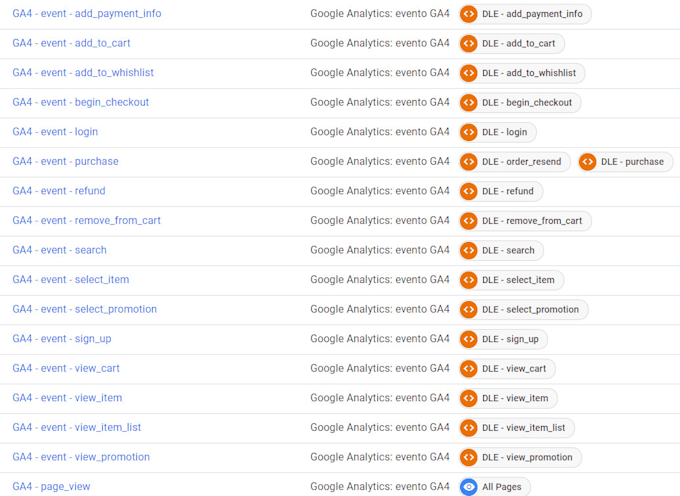Open the GA4 - event - login tag

(55, 131)
